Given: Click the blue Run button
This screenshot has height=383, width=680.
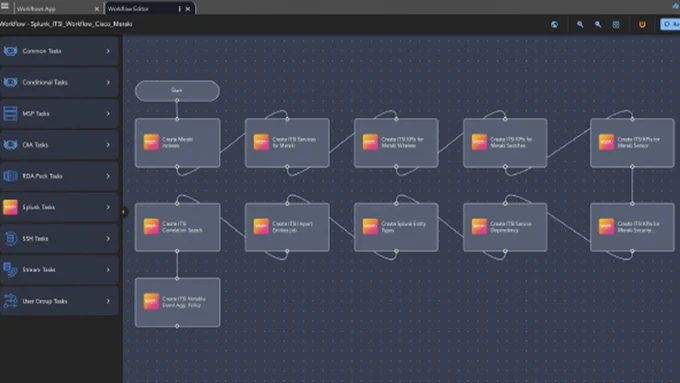Looking at the screenshot, I should [x=670, y=24].
